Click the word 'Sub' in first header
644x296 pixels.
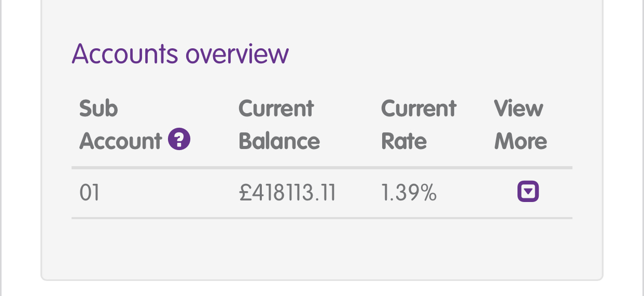[99, 109]
